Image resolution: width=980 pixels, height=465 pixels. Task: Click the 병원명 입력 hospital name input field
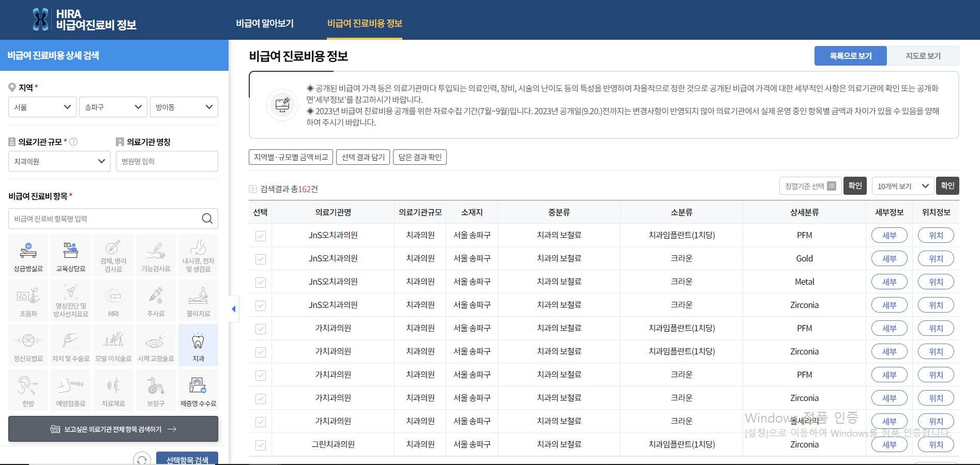(167, 161)
